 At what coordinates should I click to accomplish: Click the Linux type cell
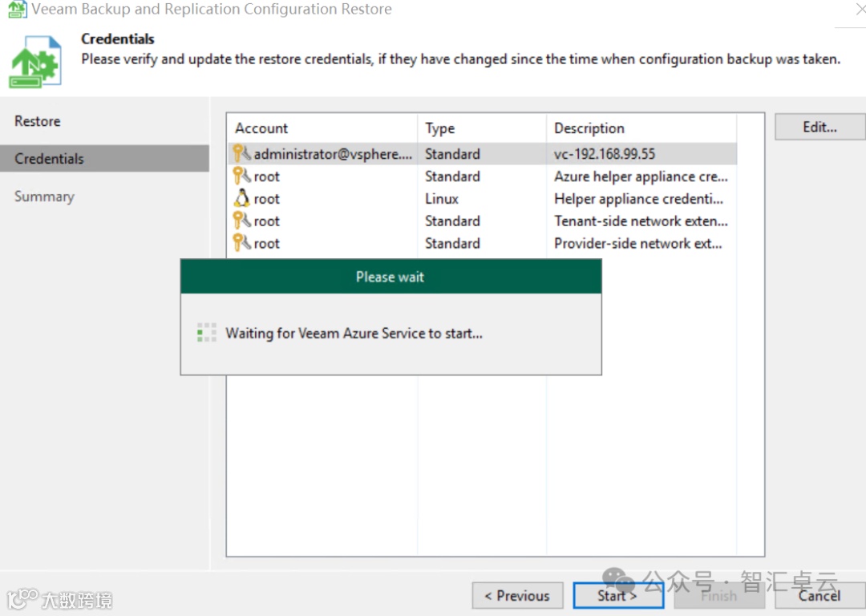coord(442,198)
